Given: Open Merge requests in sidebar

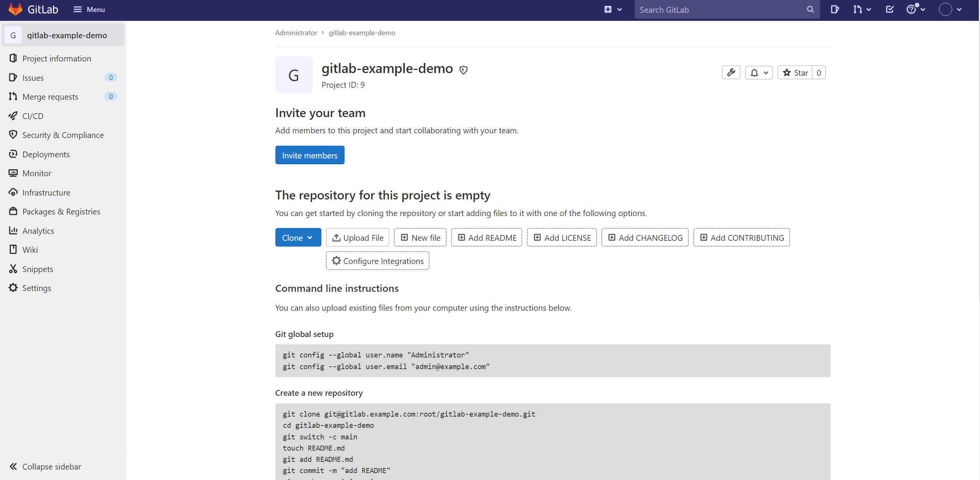Looking at the screenshot, I should 63,97.
